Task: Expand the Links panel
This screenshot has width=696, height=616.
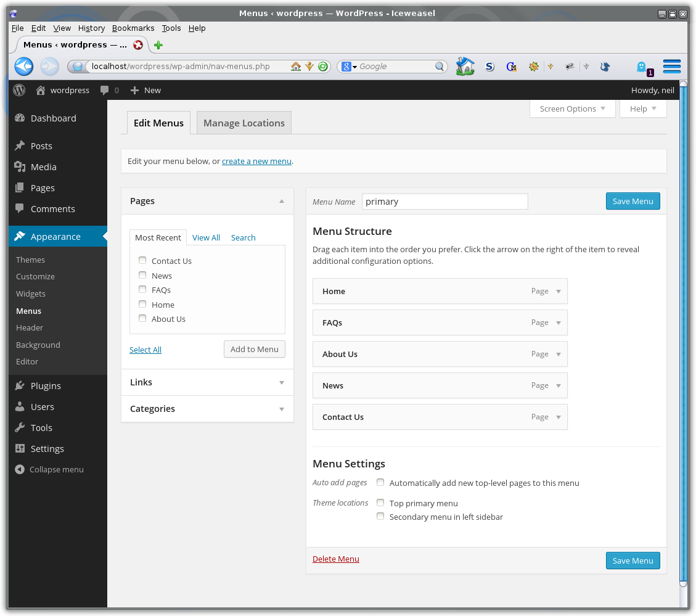Action: 281,383
